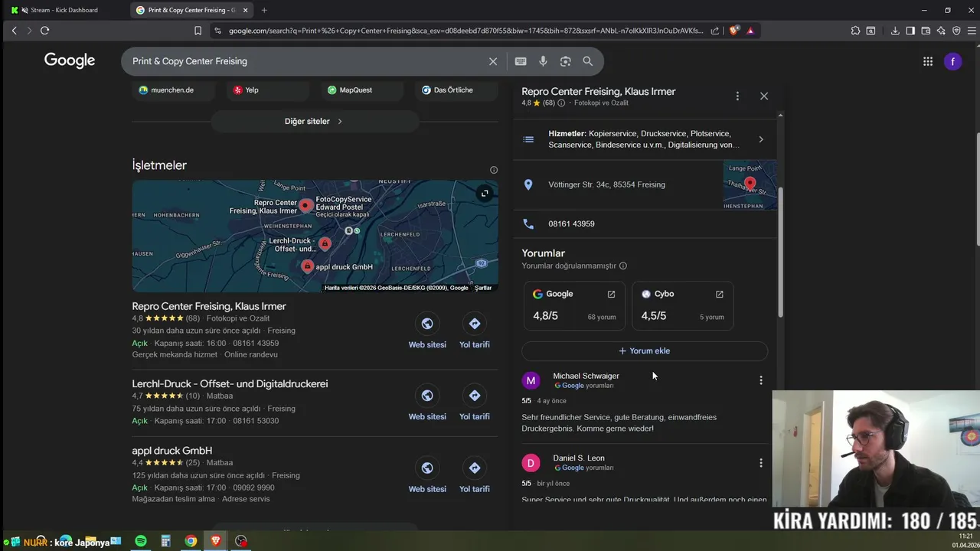Image resolution: width=980 pixels, height=551 pixels.
Task: Search by image with the lens icon
Action: tap(565, 61)
